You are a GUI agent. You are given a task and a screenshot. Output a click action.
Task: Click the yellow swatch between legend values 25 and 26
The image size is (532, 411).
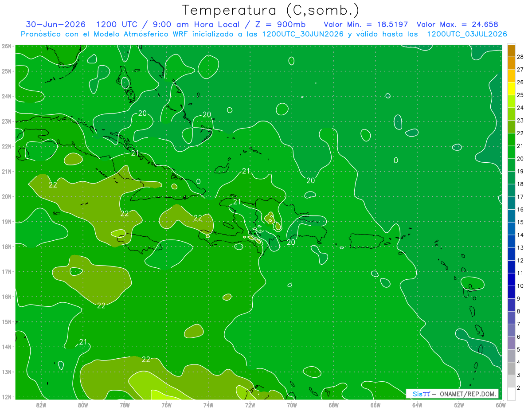(511, 88)
